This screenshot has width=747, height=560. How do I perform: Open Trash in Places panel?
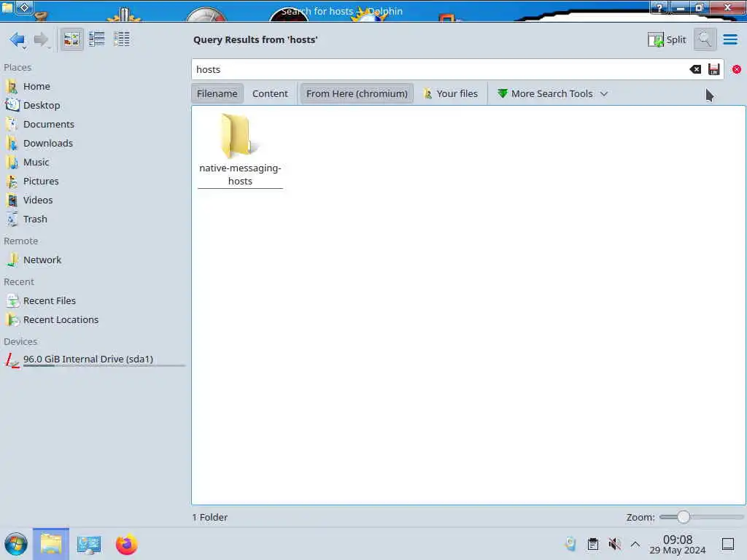pyautogui.click(x=35, y=219)
